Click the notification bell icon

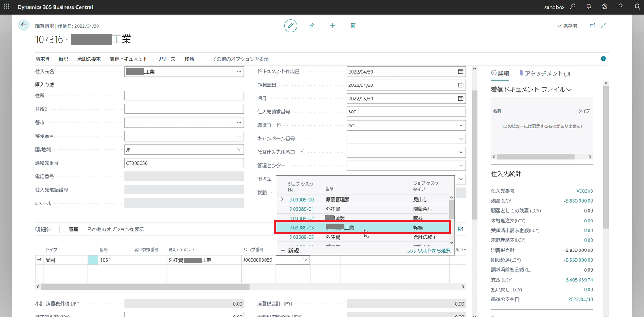589,7
